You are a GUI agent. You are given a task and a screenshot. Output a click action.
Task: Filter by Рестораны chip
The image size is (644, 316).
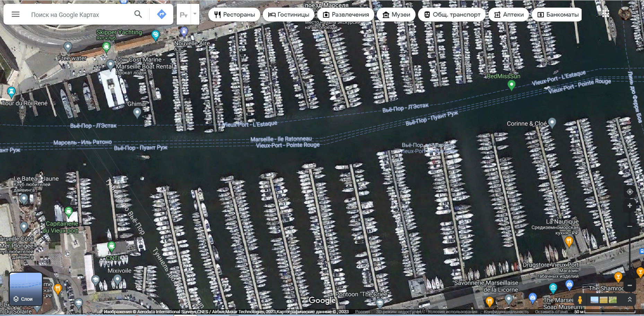[234, 15]
